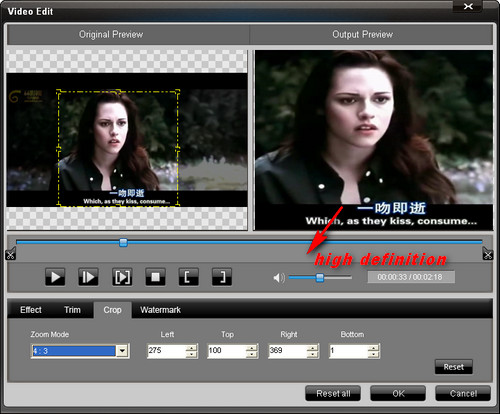
Task: Click the left scissors trim marker
Action: 10,254
